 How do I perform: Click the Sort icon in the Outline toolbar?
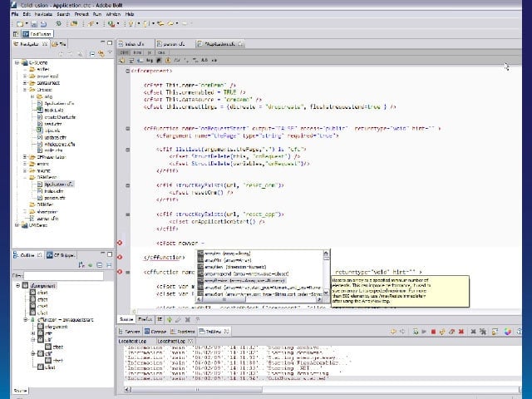coord(81,265)
